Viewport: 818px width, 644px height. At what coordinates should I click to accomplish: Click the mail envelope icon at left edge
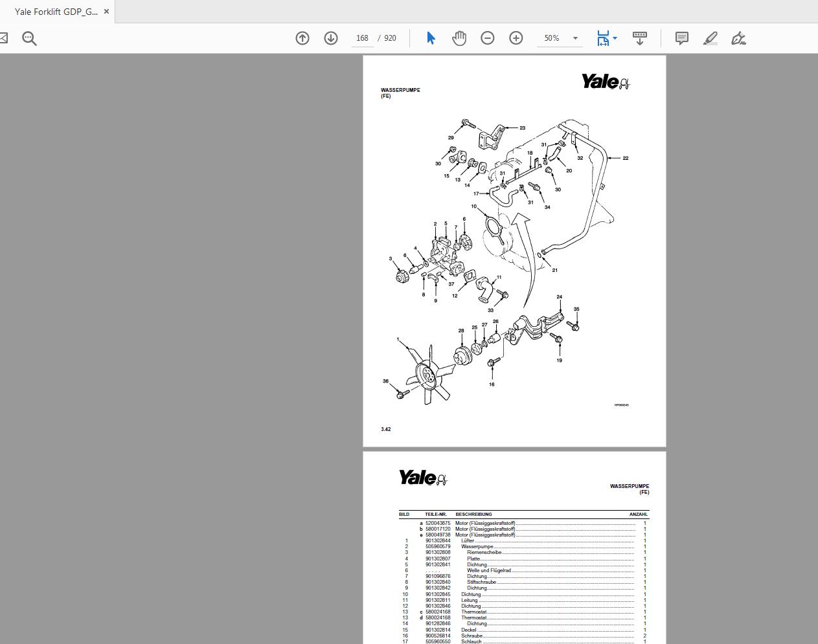point(3,38)
